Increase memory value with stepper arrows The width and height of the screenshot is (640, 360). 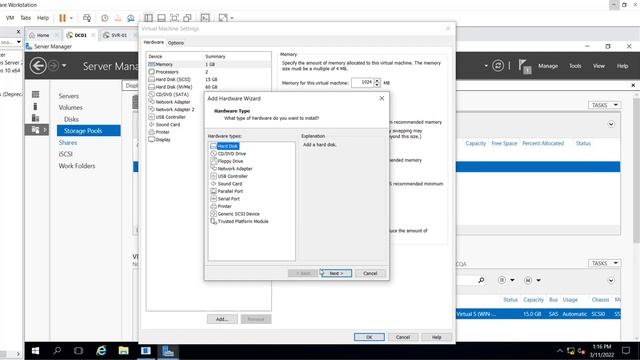pyautogui.click(x=377, y=80)
